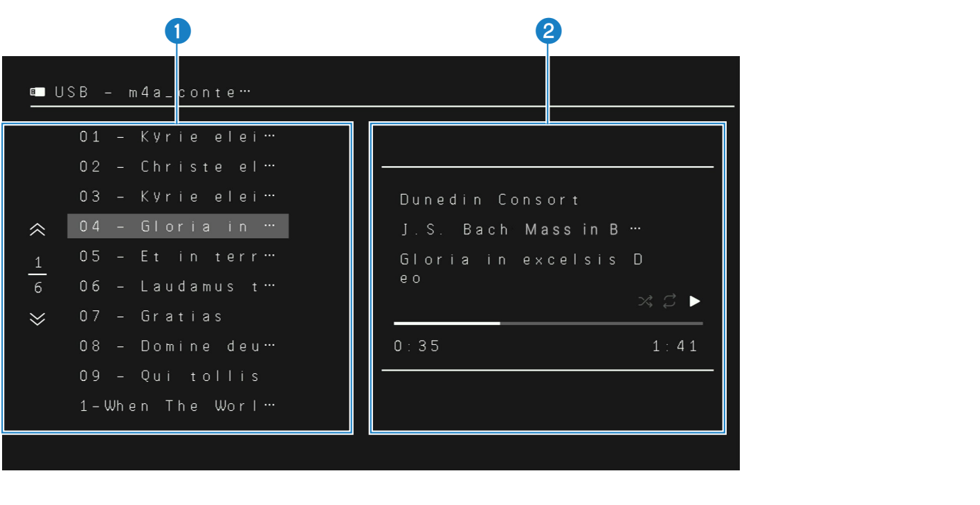Click the play status icon
Screen dimensions: 980x505
click(695, 301)
